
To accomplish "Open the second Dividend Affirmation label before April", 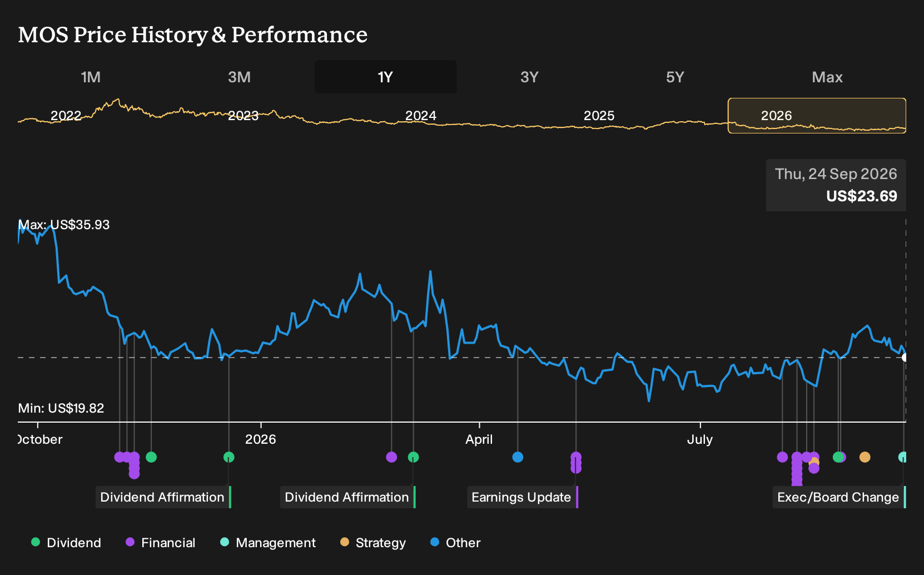I will [347, 497].
